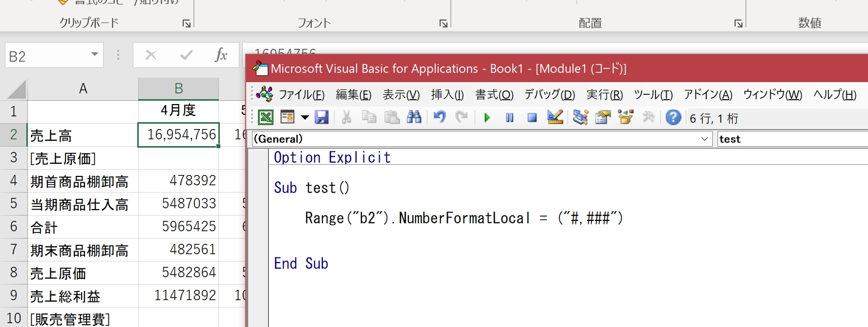Open the 挿入(I) menu

click(447, 94)
